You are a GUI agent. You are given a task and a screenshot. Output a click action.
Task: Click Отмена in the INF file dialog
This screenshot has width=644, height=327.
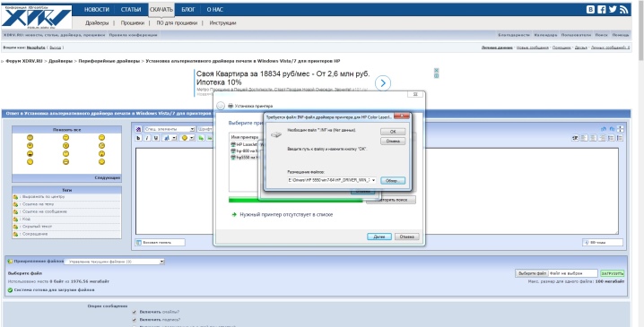coord(393,142)
